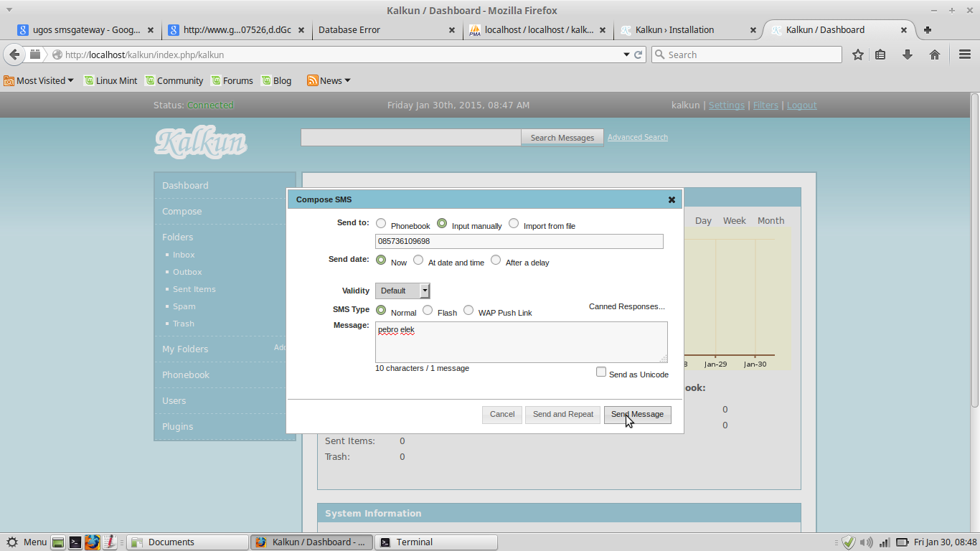Switch to the ugos smsgateway Google tab

[x=86, y=30]
